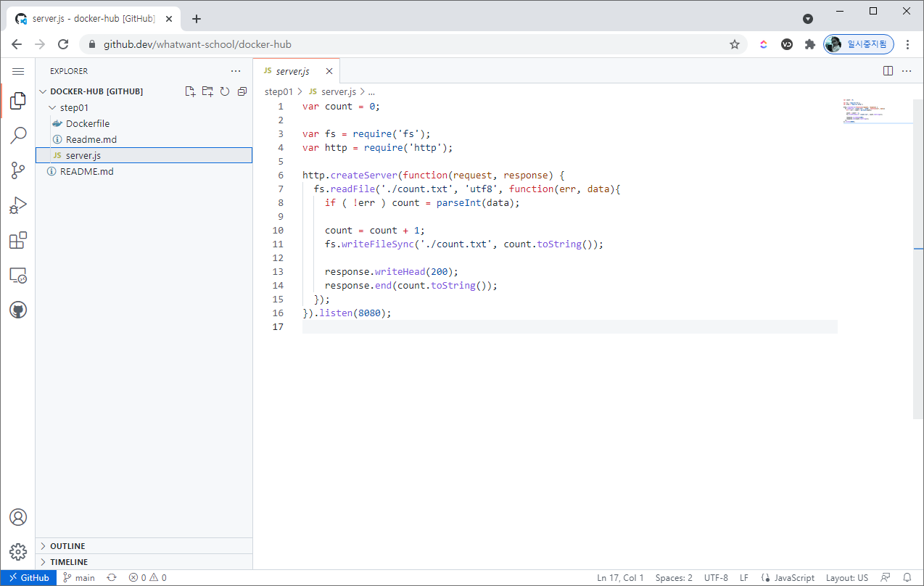The width and height of the screenshot is (924, 586).
Task: Open the root README.md file
Action: coord(144,171)
